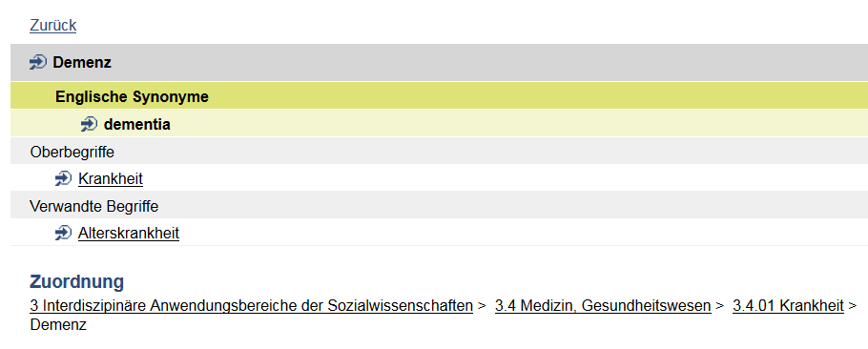Viewport: 868px width, 349px height.
Task: Select the Demenz heading text
Action: tap(82, 63)
